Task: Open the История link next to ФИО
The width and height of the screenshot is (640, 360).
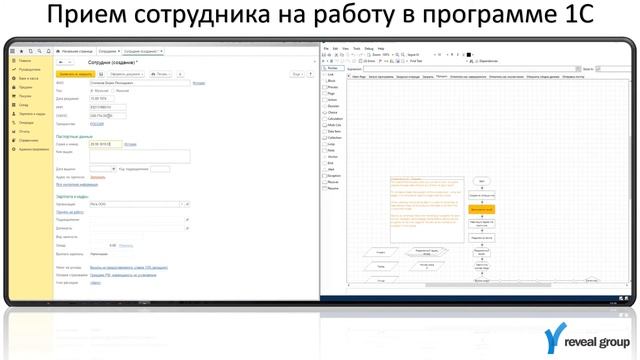Action: point(199,83)
